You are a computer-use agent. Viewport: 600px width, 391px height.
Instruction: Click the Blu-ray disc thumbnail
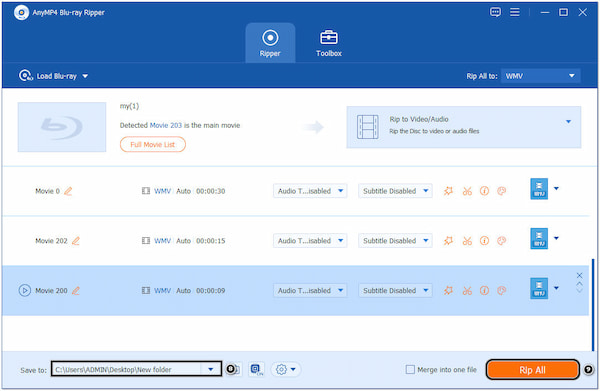coord(62,127)
